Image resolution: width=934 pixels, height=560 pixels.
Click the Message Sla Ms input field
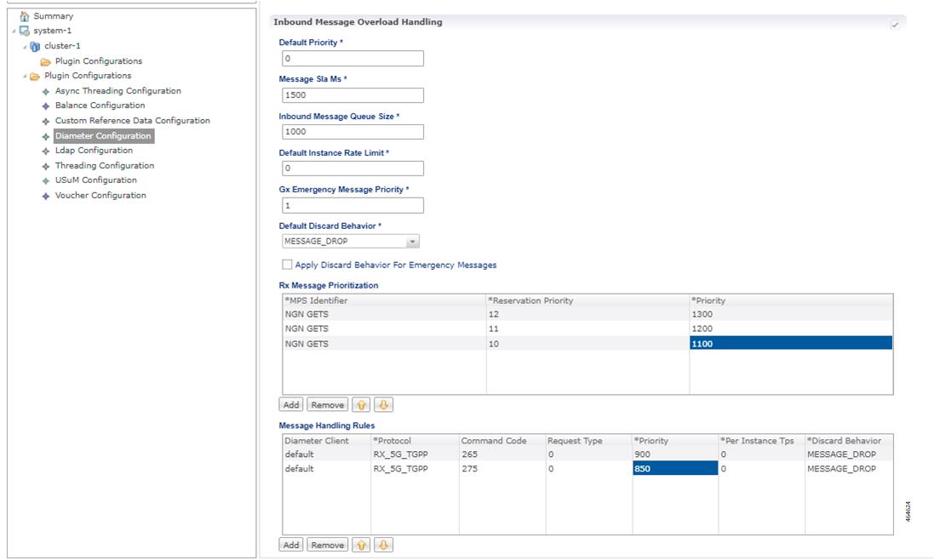coord(352,95)
